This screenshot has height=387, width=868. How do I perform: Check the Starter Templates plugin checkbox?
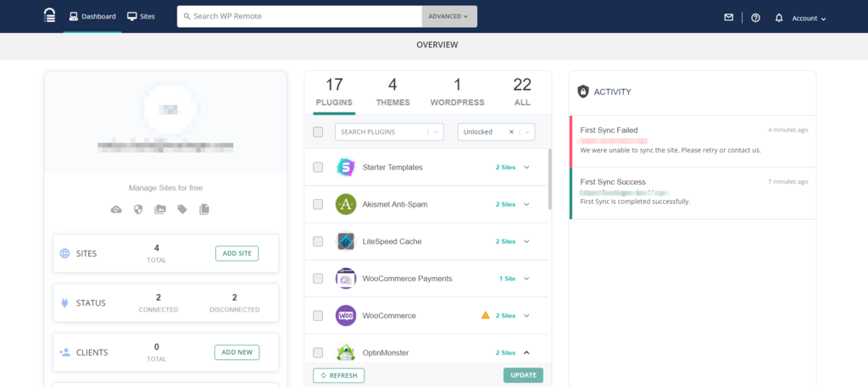[318, 167]
